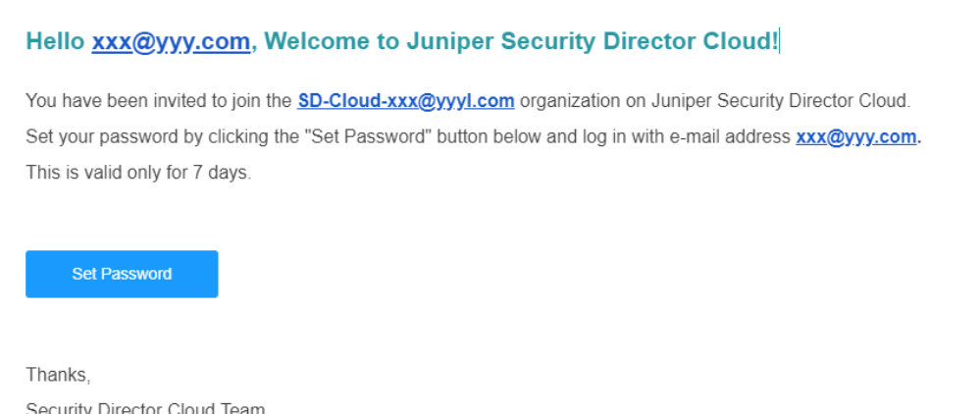
Task: Click the "Hello" word in the heading
Action: (56, 41)
